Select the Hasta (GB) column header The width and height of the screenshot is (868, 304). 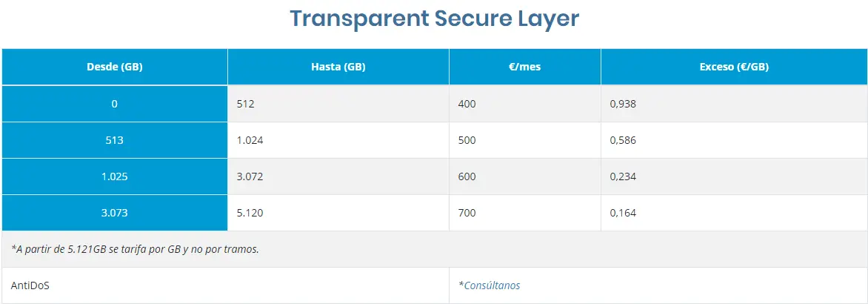[x=338, y=67]
